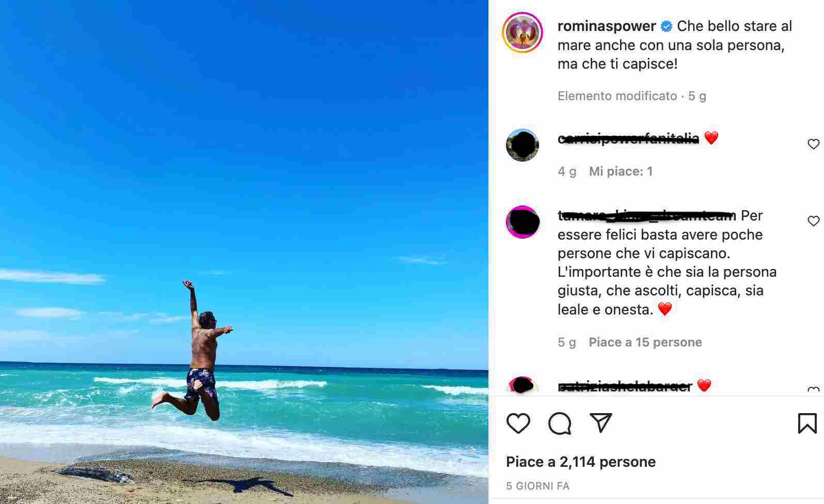Save post with bookmark icon
Image resolution: width=824 pixels, height=504 pixels.
pos(807,423)
